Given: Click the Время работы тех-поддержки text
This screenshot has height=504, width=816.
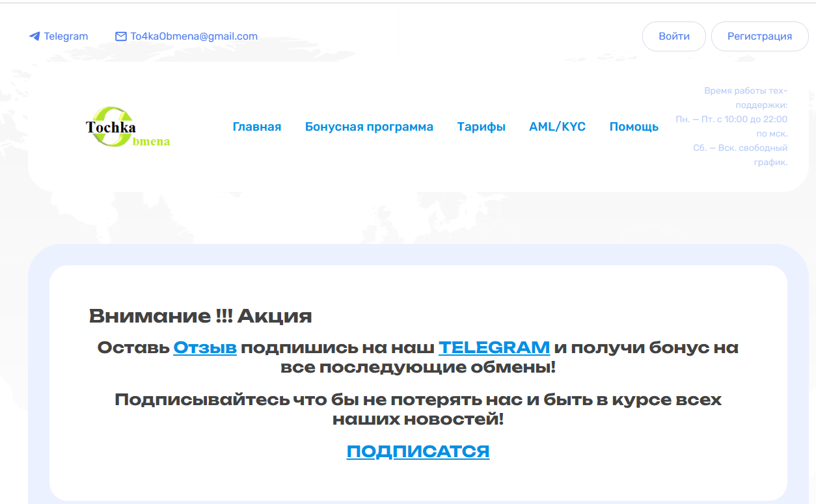Looking at the screenshot, I should (x=746, y=98).
